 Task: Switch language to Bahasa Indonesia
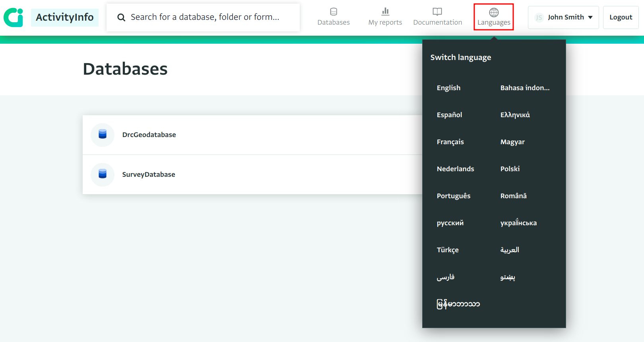pyautogui.click(x=525, y=88)
